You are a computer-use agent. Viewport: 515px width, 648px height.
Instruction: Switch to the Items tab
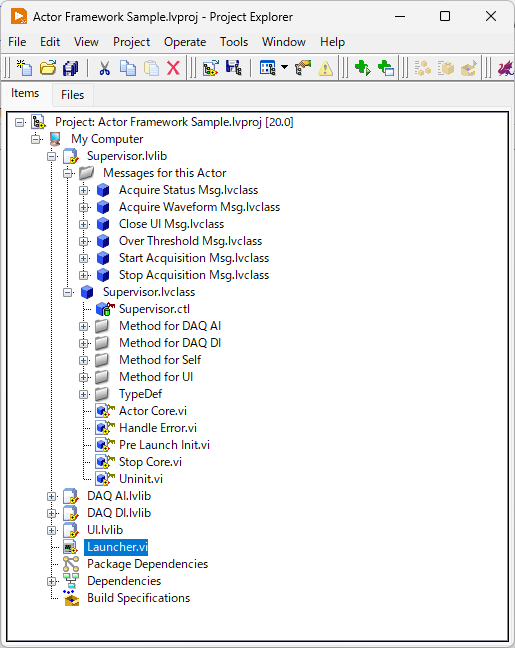pyautogui.click(x=25, y=93)
